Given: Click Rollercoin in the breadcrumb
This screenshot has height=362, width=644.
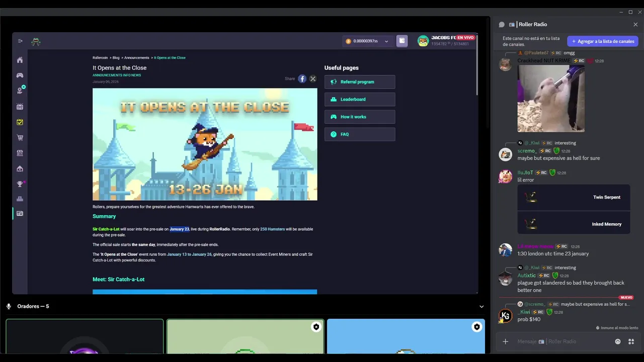Looking at the screenshot, I should click(x=100, y=58).
